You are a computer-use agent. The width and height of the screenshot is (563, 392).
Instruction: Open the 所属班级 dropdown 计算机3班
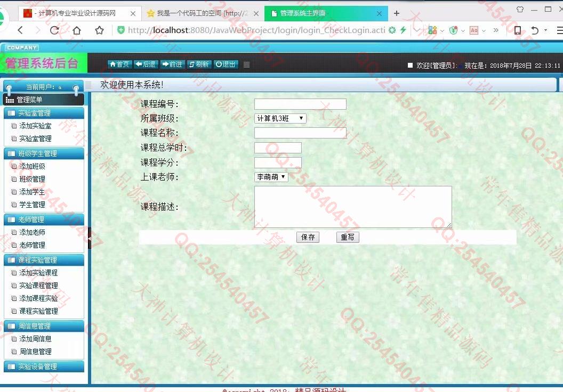click(280, 118)
